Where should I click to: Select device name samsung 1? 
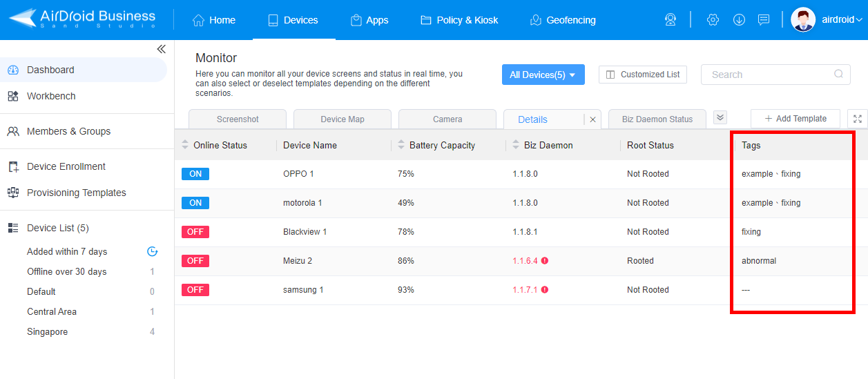click(x=303, y=290)
